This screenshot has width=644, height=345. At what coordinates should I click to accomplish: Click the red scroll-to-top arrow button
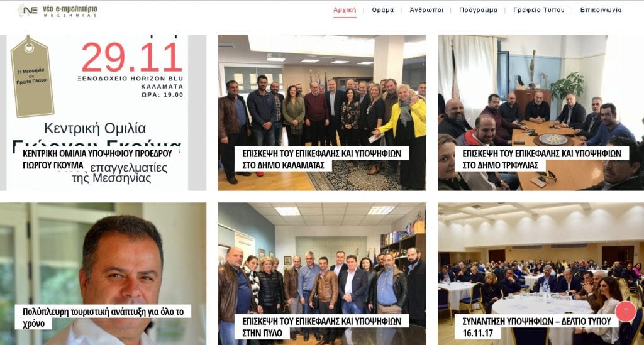626,312
